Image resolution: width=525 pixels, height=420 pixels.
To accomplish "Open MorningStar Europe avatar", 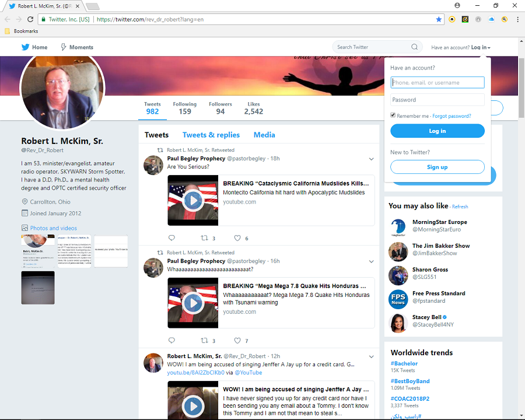I will (398, 228).
